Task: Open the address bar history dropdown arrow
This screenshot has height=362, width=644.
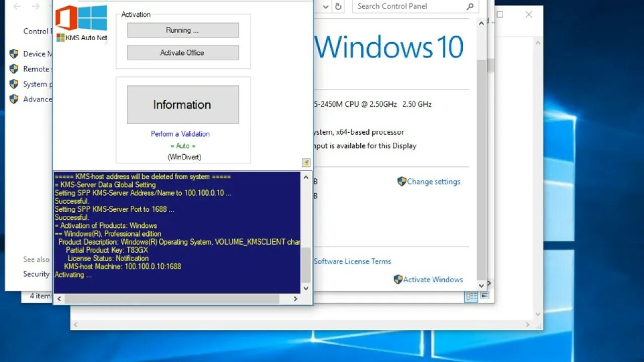Action: 326,7
